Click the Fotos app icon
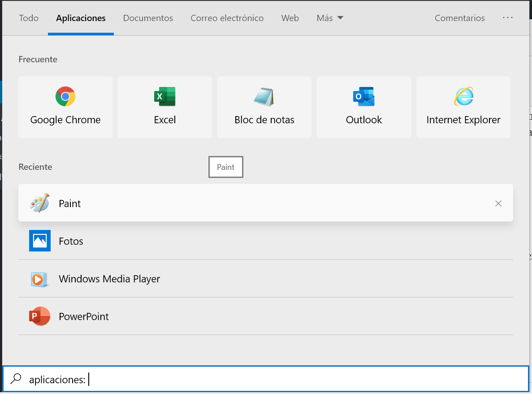532x394 pixels. click(x=40, y=241)
